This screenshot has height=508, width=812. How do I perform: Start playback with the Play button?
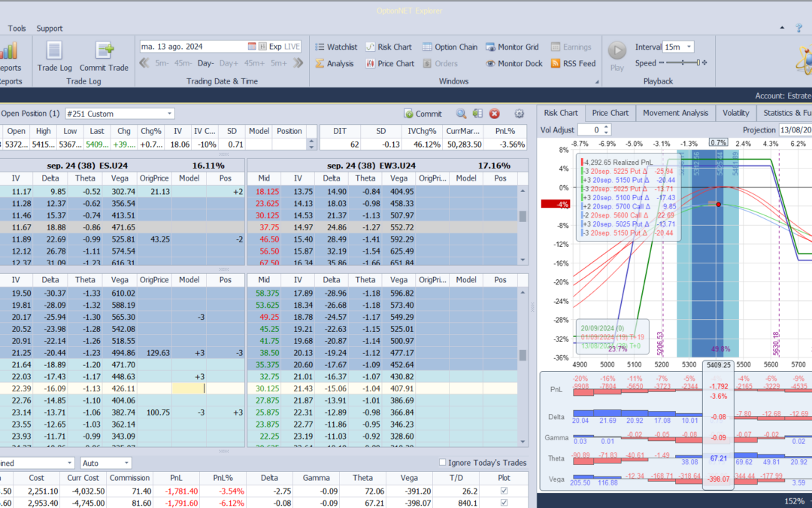(x=617, y=56)
